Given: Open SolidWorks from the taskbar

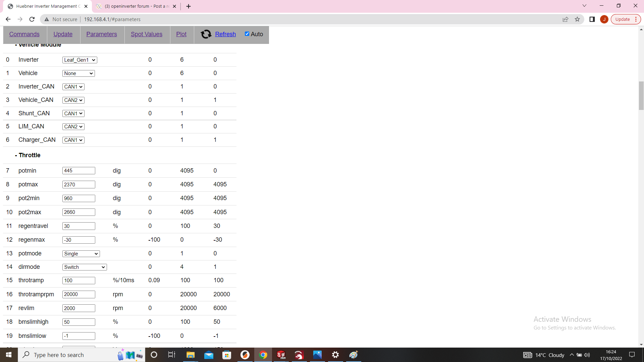Looking at the screenshot, I should point(281,355).
